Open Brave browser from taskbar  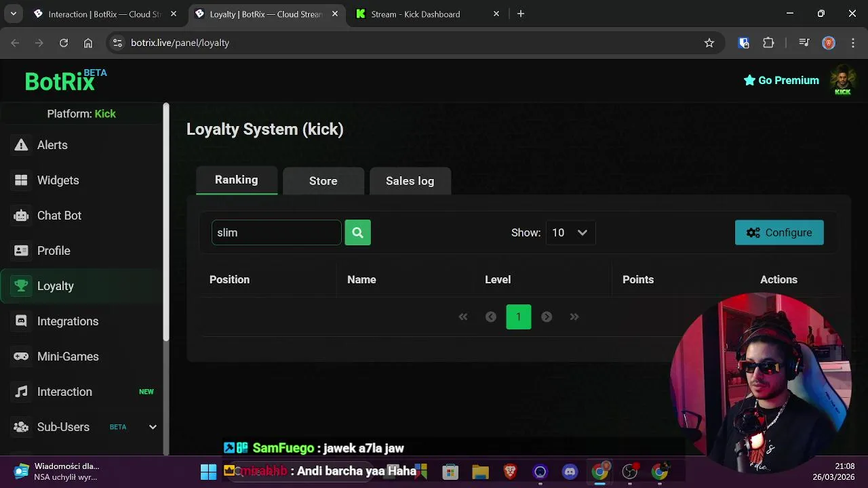coord(510,472)
